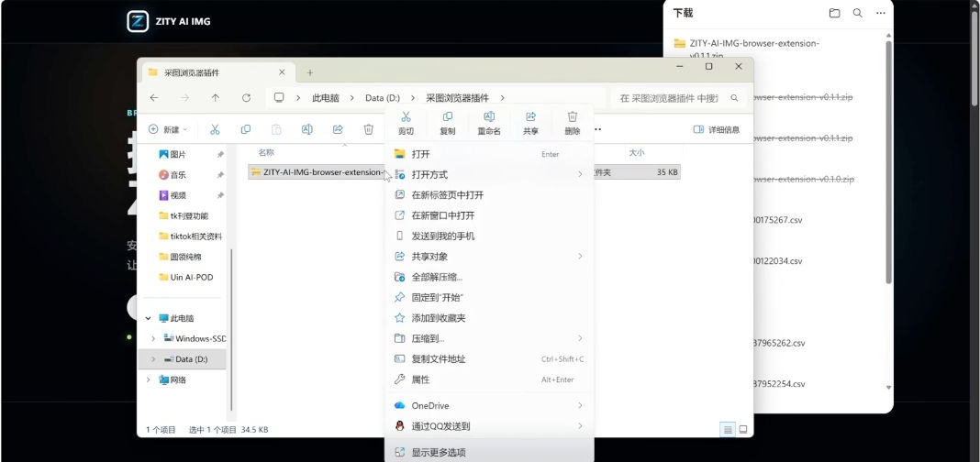Add a new Explorer tab
This screenshot has height=462, width=980.
tap(310, 73)
